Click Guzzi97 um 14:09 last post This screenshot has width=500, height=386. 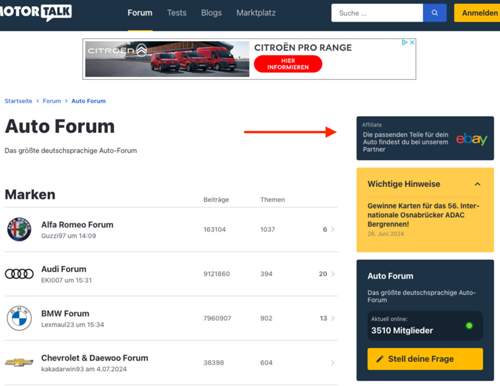pyautogui.click(x=69, y=236)
